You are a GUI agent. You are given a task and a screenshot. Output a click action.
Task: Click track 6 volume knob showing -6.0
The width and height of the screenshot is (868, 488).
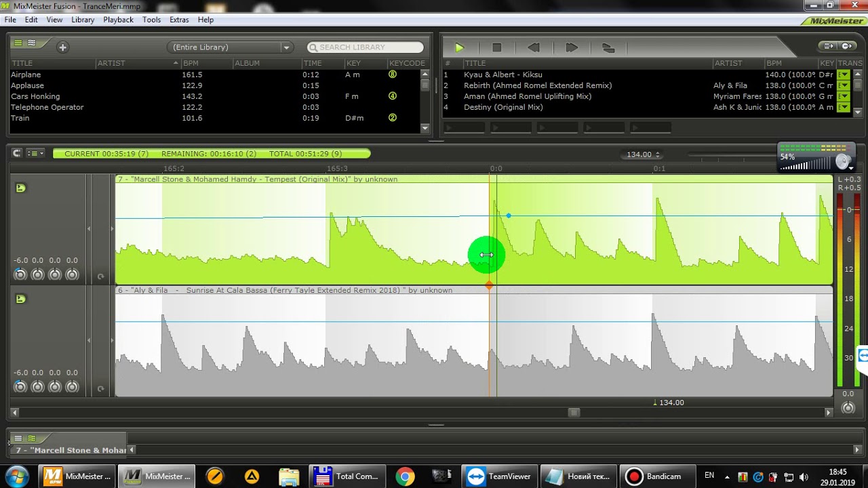tap(20, 387)
